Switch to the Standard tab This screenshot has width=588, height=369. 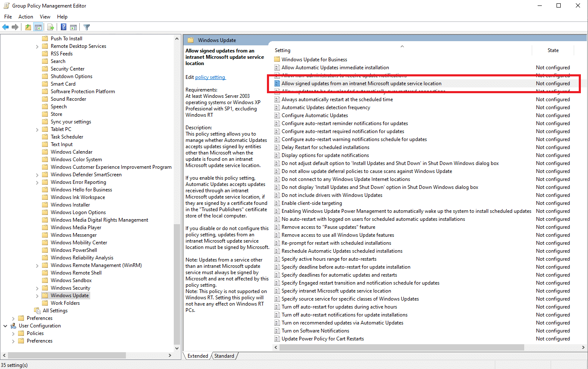[224, 356]
